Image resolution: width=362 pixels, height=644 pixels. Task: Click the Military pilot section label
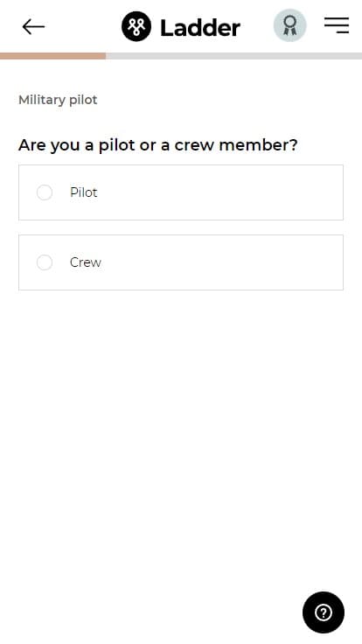coord(58,100)
